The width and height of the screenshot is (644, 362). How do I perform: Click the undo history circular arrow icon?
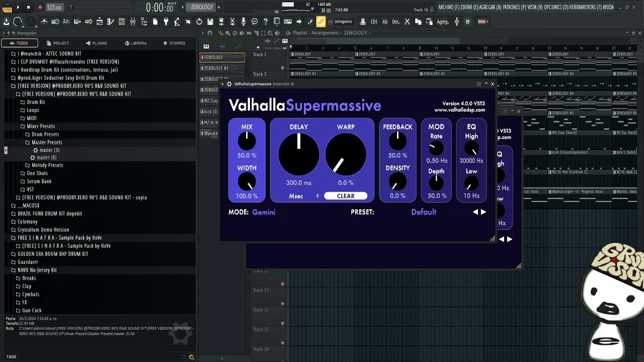pos(199,22)
